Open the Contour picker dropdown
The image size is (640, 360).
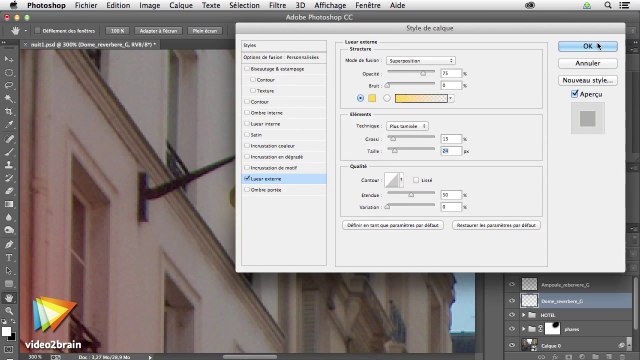[402, 180]
